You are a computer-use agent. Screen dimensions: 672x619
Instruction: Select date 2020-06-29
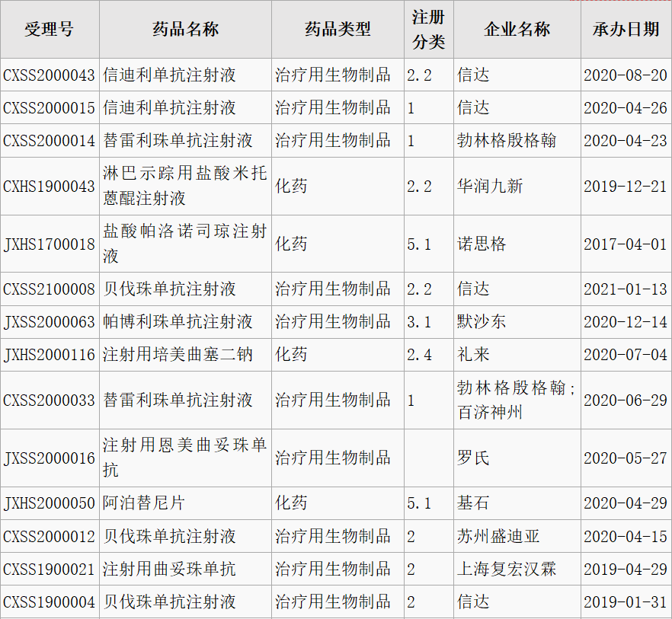pos(626,400)
